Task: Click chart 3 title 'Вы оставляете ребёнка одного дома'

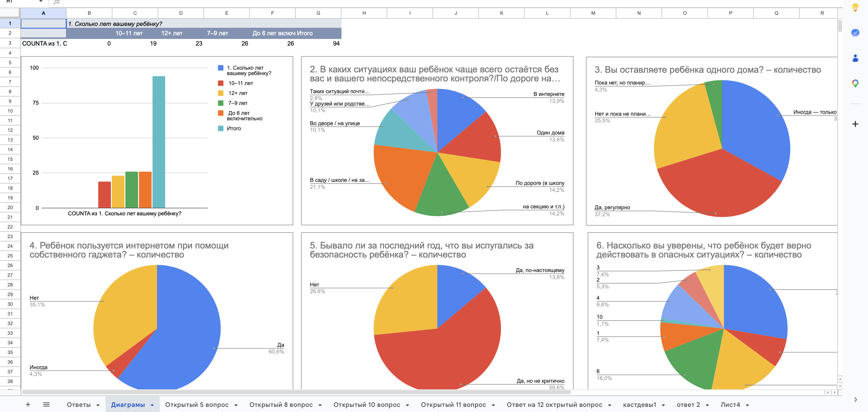Action: tap(708, 70)
